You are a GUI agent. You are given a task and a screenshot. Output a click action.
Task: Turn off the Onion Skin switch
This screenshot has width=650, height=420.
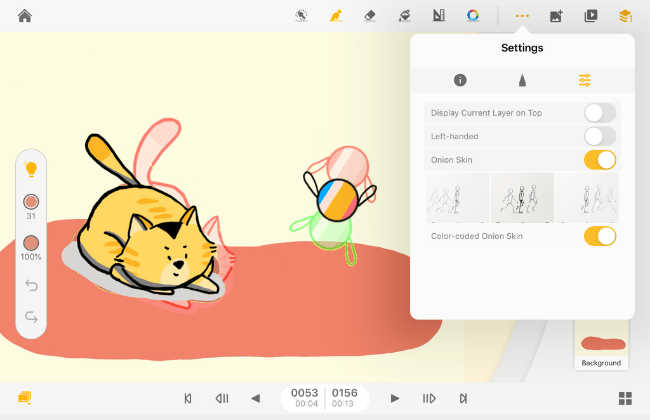(600, 160)
